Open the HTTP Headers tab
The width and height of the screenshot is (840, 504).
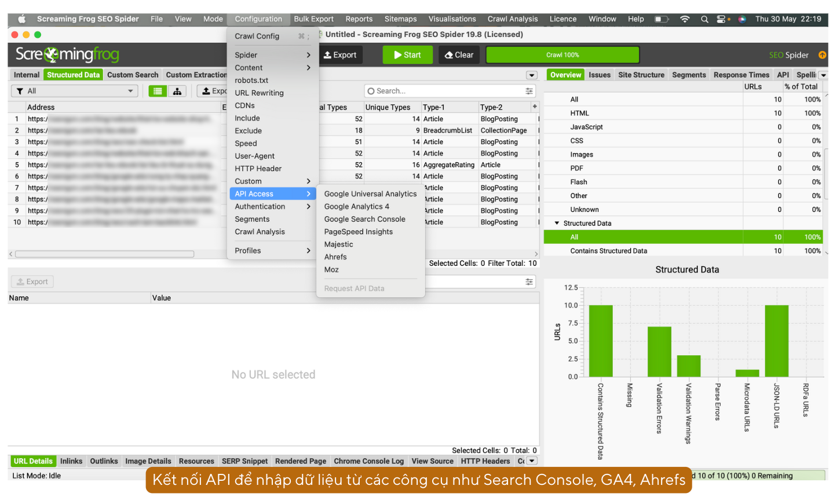click(x=485, y=461)
